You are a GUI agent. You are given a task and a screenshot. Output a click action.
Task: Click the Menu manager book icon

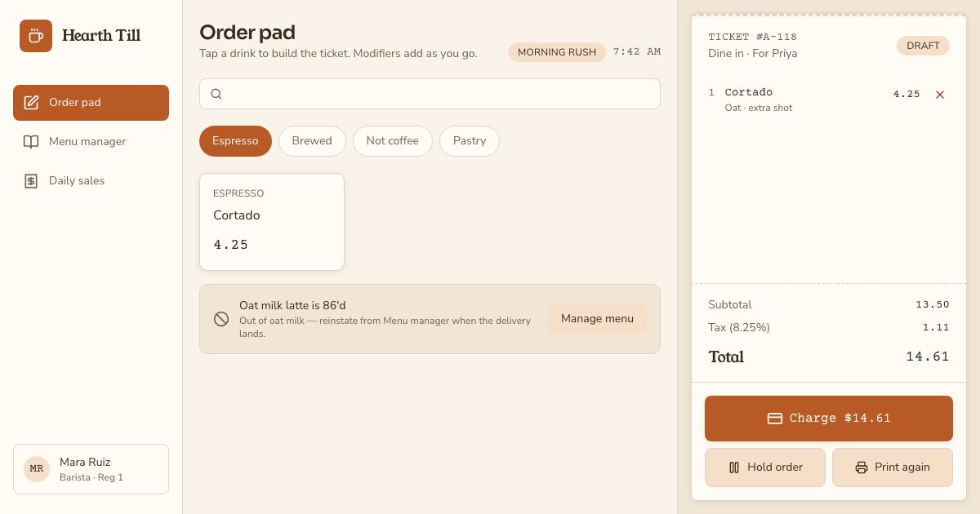pyautogui.click(x=31, y=142)
